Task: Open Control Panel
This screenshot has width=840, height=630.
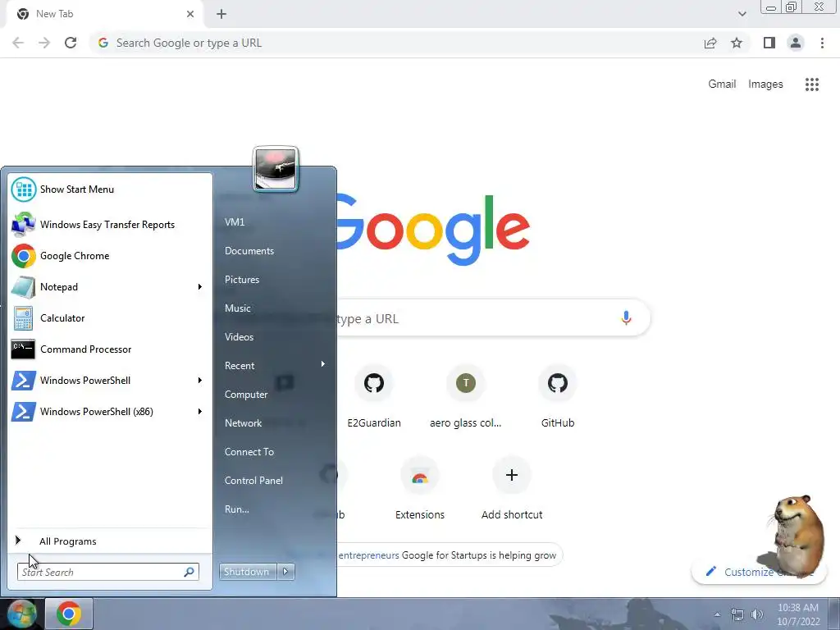Action: (x=253, y=481)
